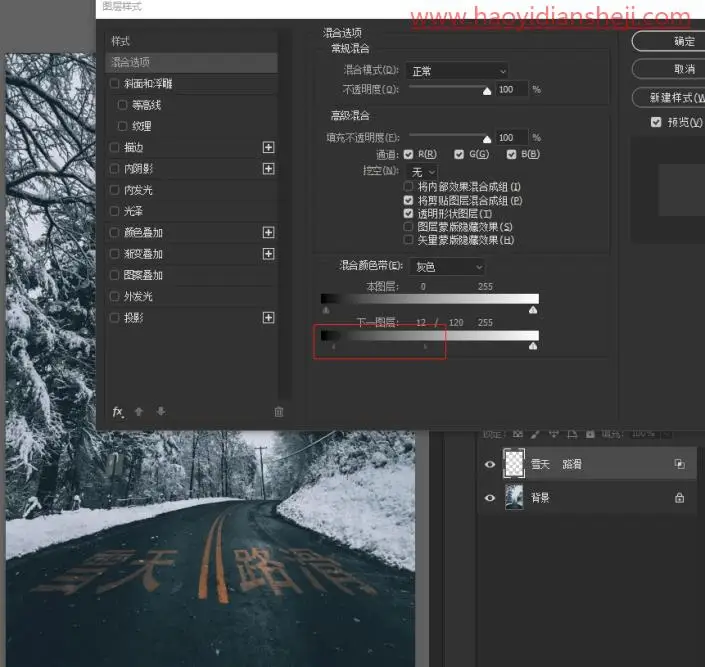This screenshot has height=667, width=705.
Task: Uncheck 将剪贴图层混合成组 option
Action: [408, 200]
